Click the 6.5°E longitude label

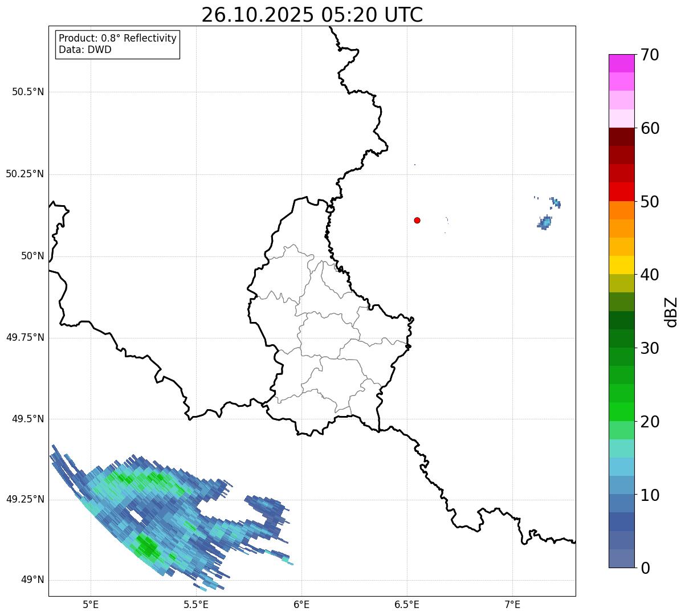point(407,604)
